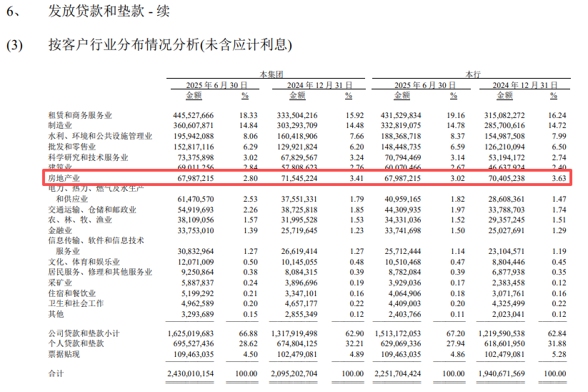The height and width of the screenshot is (392, 588).
Task: Select the 票据贴现 row label
Action: (64, 354)
